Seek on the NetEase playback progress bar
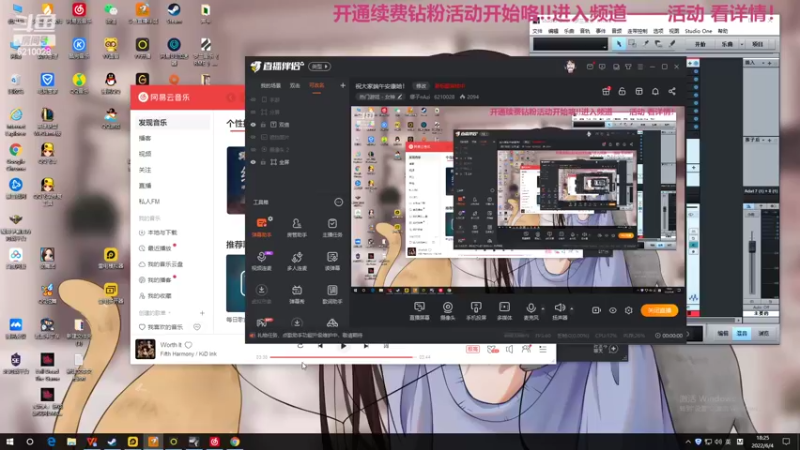The height and width of the screenshot is (450, 800). pyautogui.click(x=343, y=357)
